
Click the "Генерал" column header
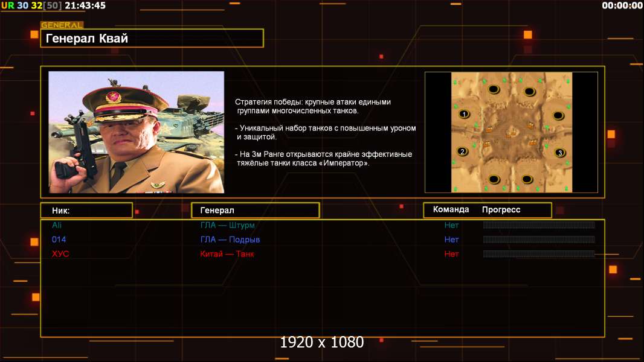[x=256, y=211]
